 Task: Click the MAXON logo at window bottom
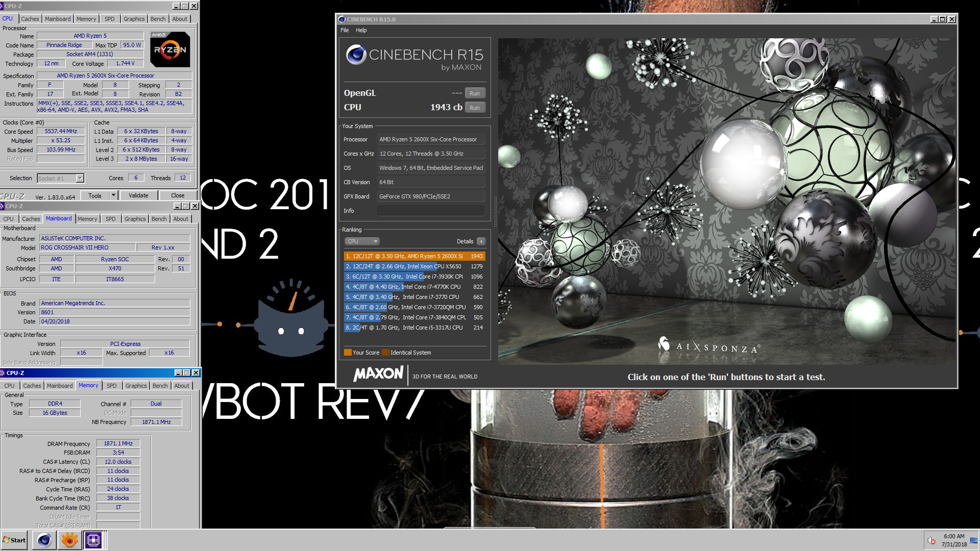[x=378, y=374]
